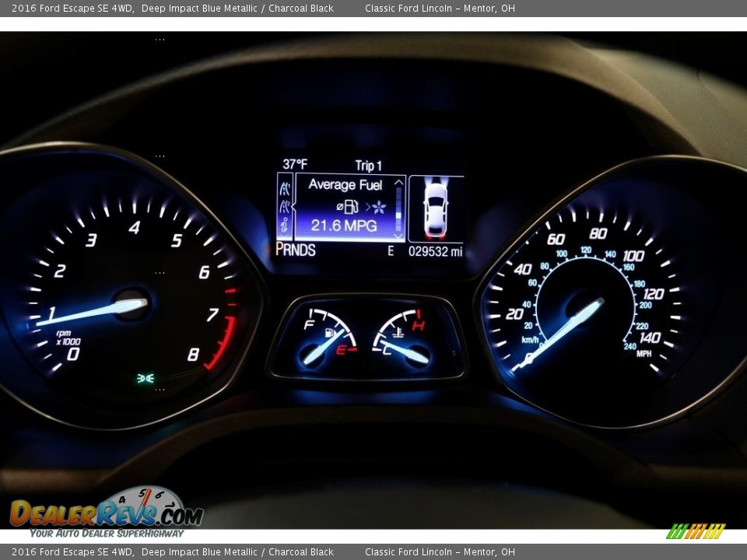Click the green headlight indicator on tachometer

pos(145,379)
